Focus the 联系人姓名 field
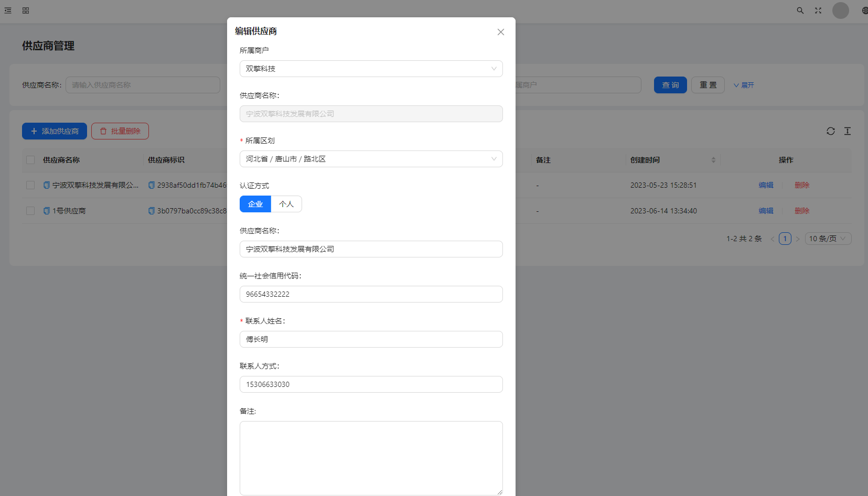Image resolution: width=868 pixels, height=496 pixels. pyautogui.click(x=371, y=339)
